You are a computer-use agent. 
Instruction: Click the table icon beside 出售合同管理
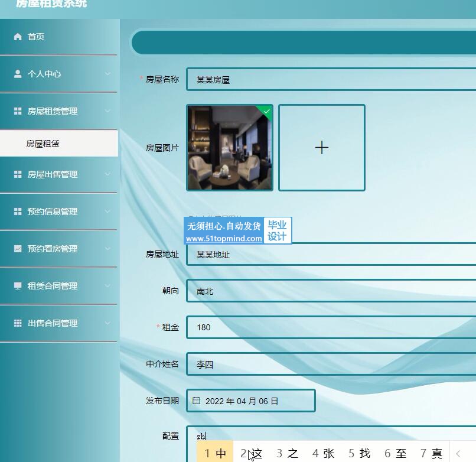pos(18,323)
